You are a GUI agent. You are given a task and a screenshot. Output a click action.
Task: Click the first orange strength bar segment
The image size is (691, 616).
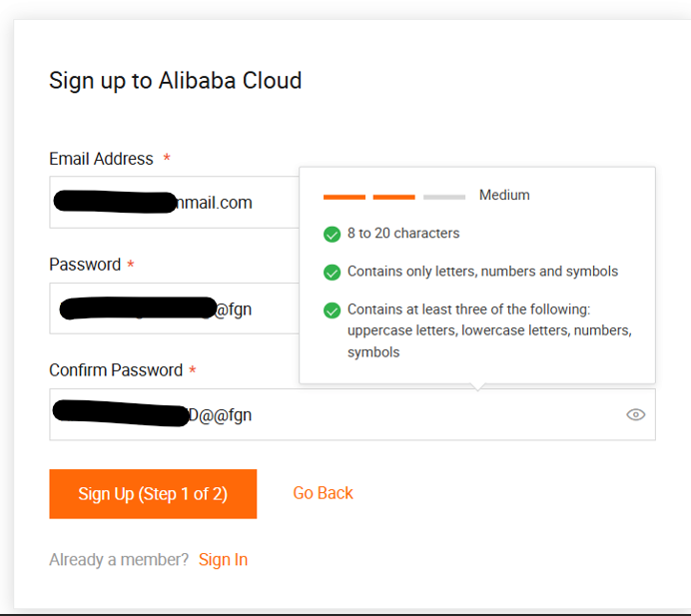tap(344, 197)
